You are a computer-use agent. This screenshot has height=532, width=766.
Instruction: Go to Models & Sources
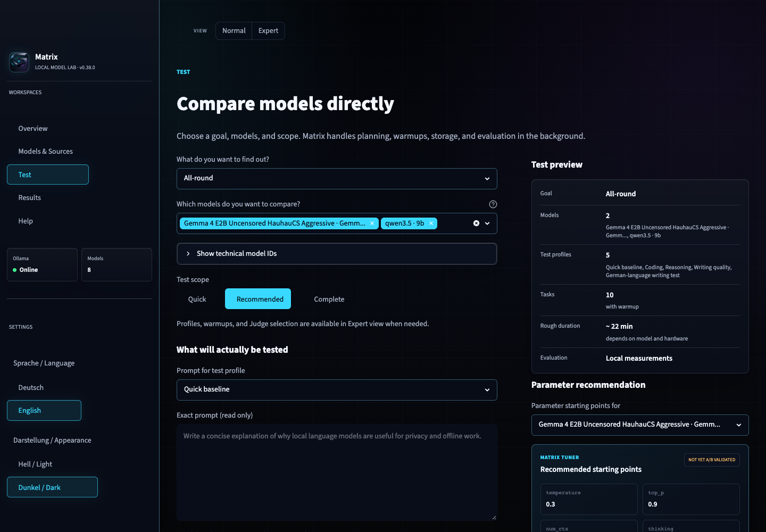[x=46, y=151]
